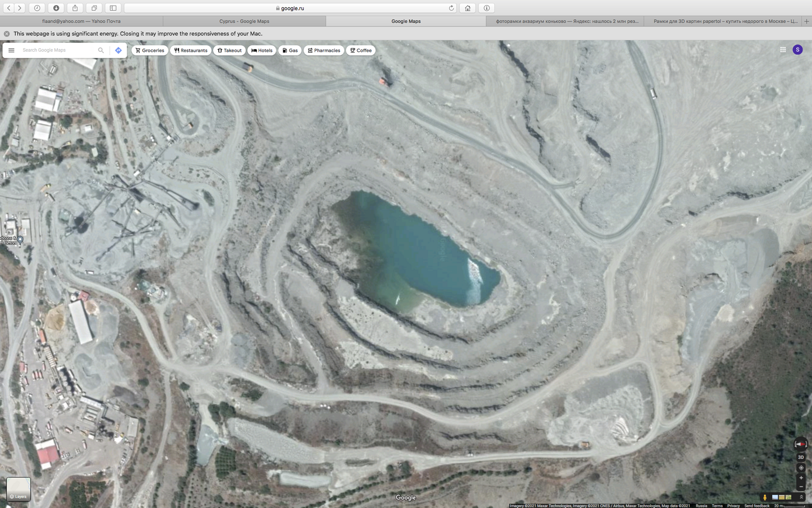The width and height of the screenshot is (812, 508).
Task: Click the Directions arrow icon
Action: pyautogui.click(x=118, y=50)
